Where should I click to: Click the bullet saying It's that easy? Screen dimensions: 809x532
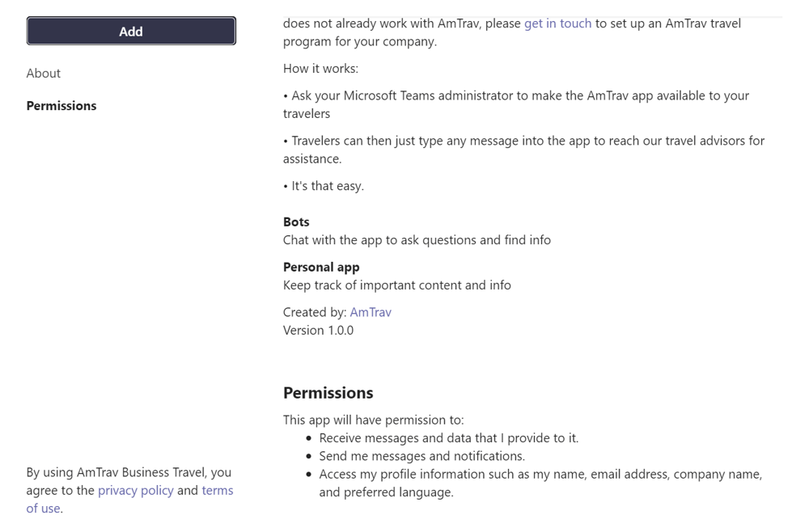pos(324,185)
